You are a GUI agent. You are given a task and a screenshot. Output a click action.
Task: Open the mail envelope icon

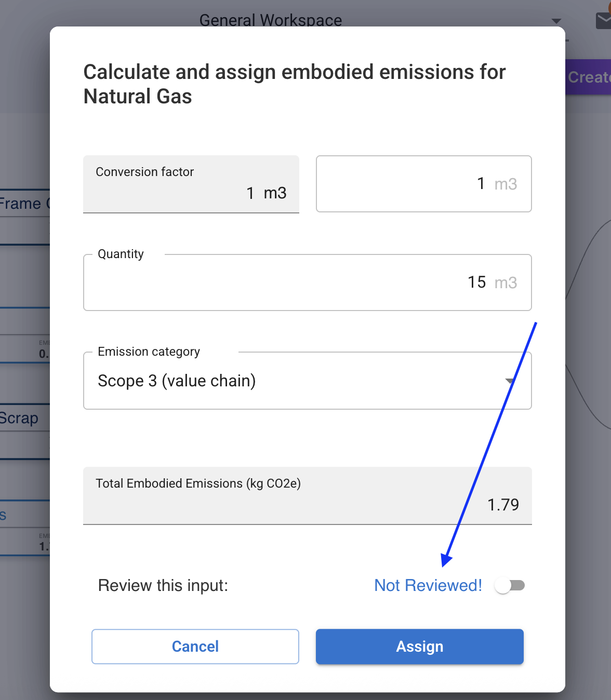[603, 21]
